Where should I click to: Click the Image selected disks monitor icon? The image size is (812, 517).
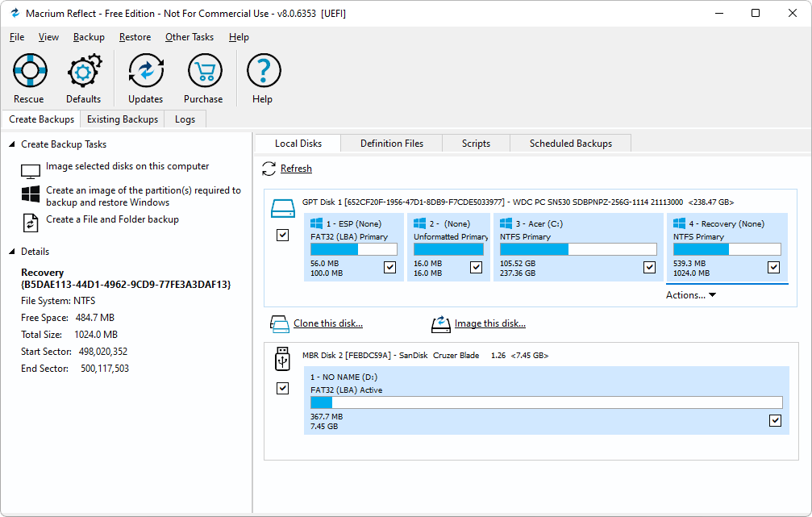(31, 171)
